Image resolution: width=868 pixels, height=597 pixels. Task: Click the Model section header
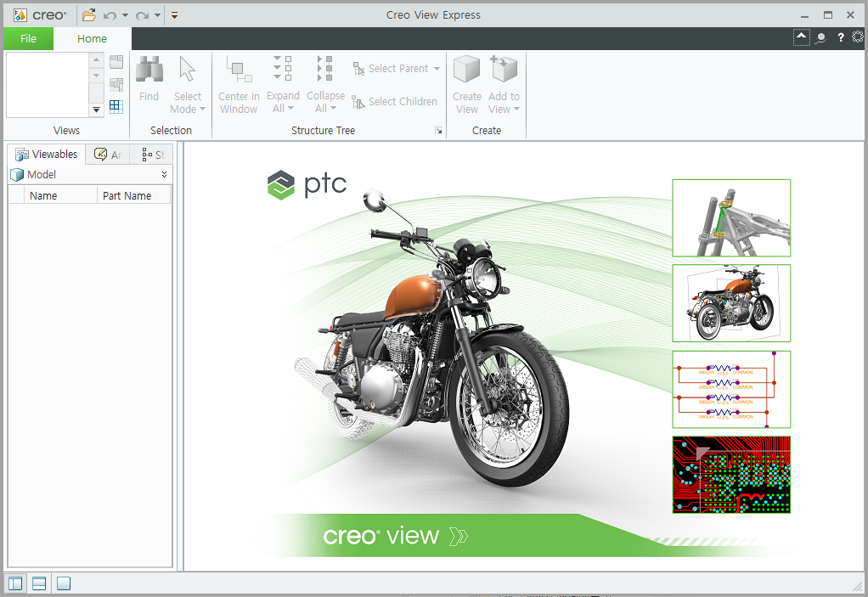tap(90, 175)
